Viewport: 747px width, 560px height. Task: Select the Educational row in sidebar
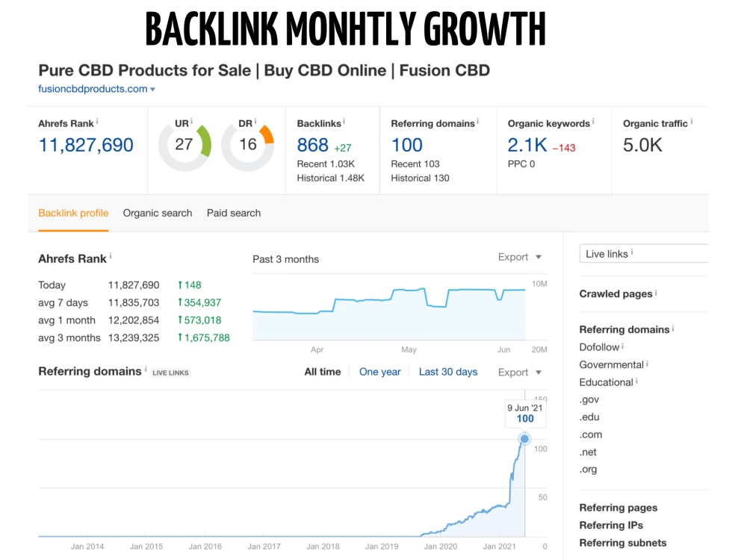click(x=606, y=382)
